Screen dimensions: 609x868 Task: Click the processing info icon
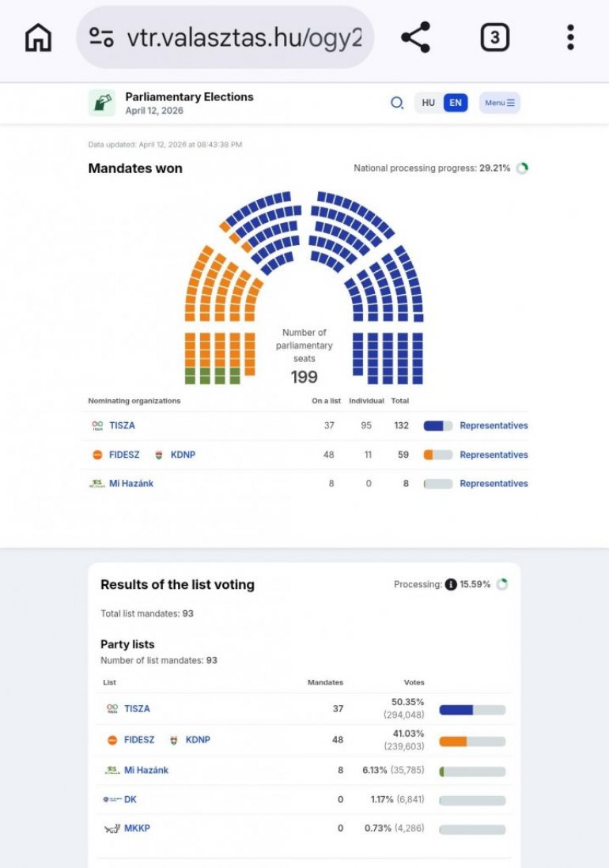(451, 585)
